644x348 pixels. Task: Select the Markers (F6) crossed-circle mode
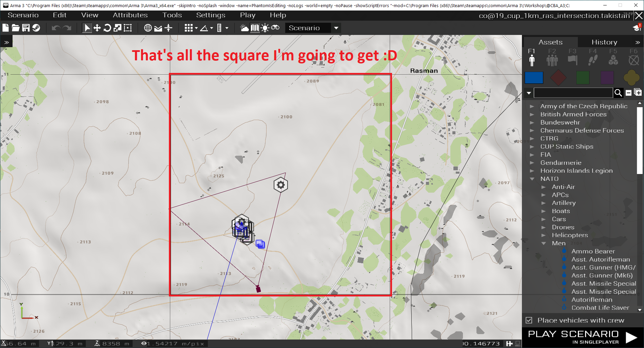click(x=633, y=57)
